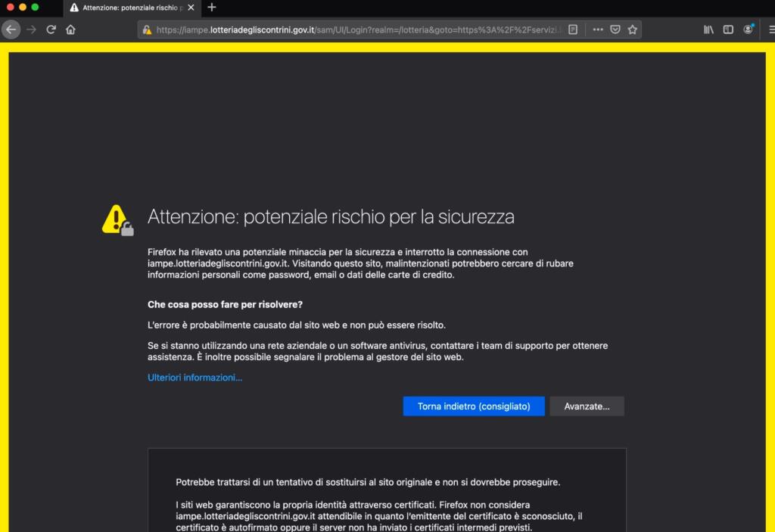Open a new tab with plus button
This screenshot has width=775, height=532.
(212, 8)
